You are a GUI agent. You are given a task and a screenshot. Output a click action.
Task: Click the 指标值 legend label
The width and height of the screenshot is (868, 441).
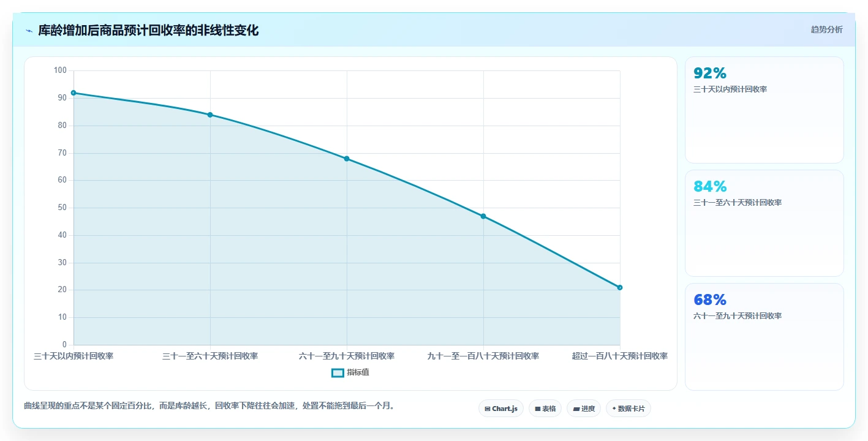[x=358, y=372]
